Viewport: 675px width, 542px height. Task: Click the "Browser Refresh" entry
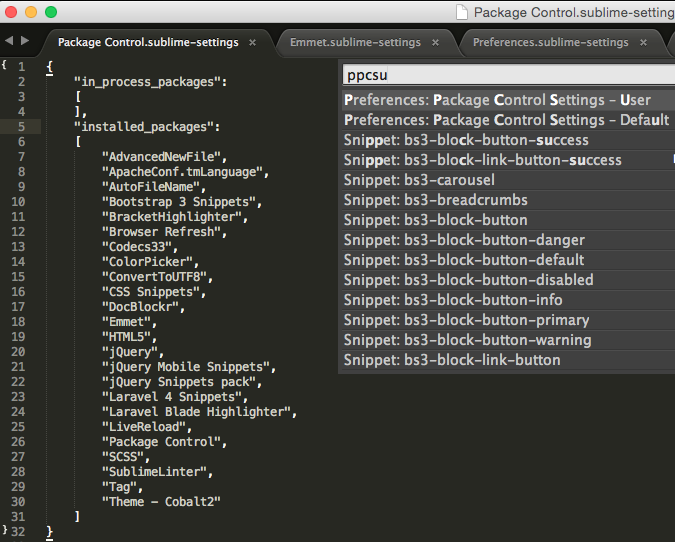pos(165,232)
